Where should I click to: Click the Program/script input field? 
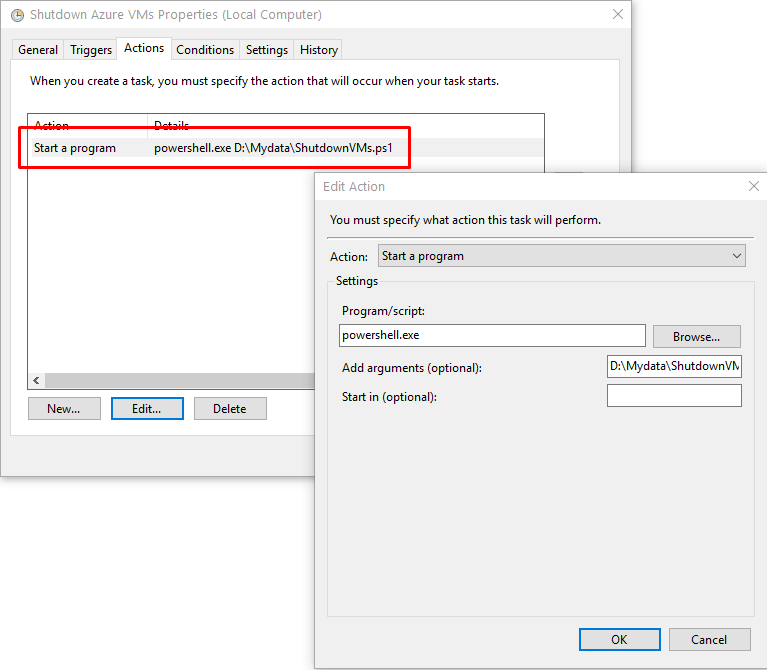tap(492, 335)
